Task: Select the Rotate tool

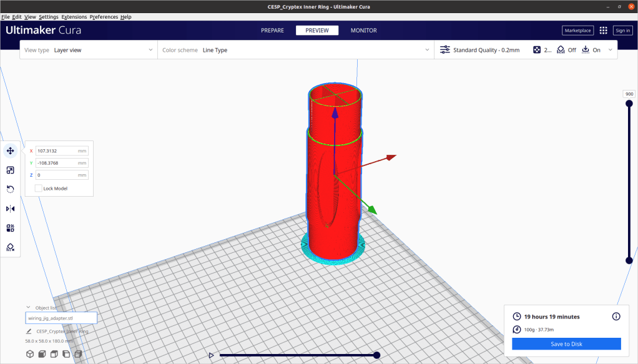Action: click(x=11, y=189)
